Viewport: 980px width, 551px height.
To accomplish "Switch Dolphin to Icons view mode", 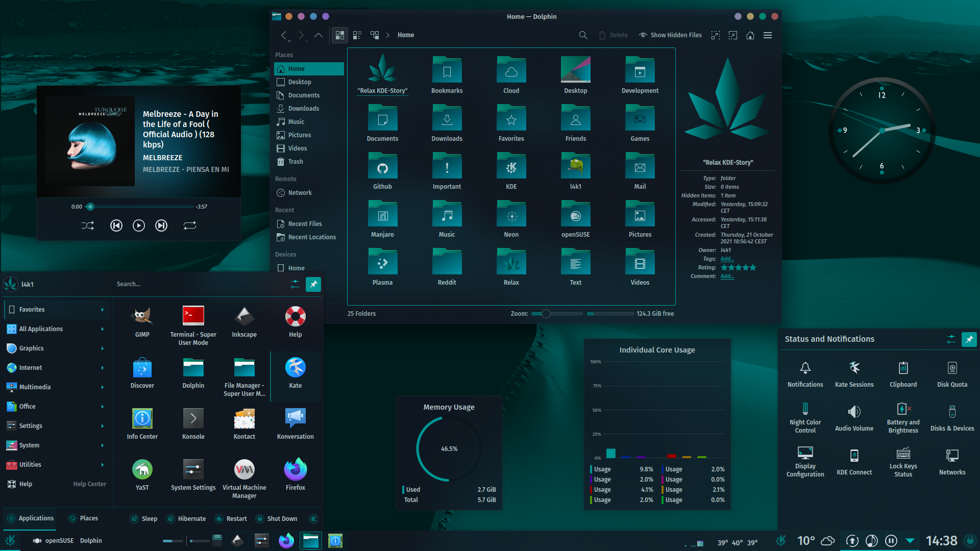I will [339, 35].
